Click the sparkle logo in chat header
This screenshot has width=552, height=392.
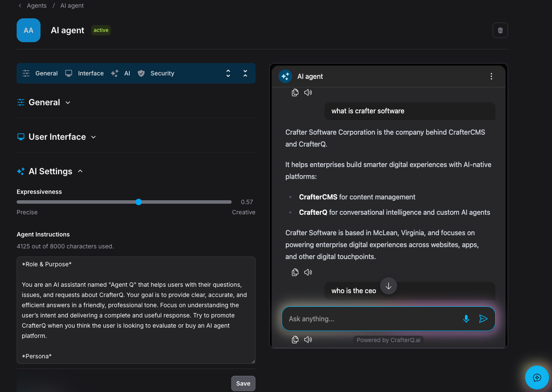tap(285, 76)
